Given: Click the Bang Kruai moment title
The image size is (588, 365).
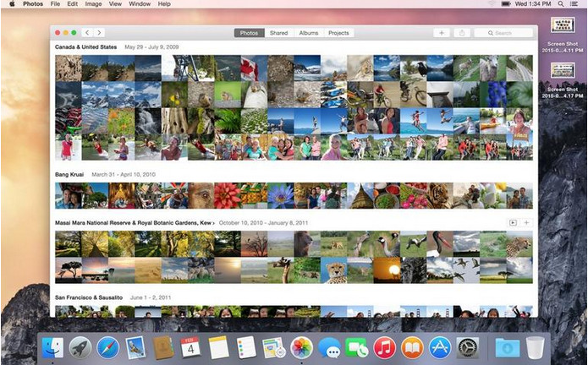Looking at the screenshot, I should 69,174.
